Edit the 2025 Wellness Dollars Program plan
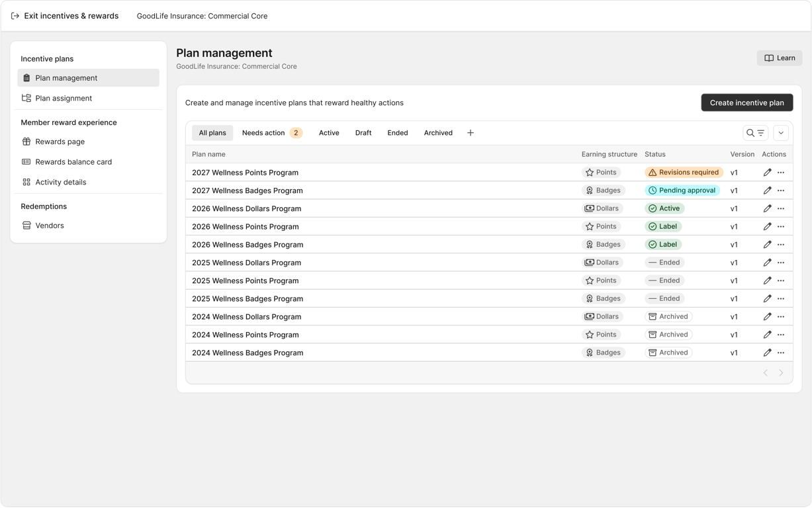This screenshot has width=812, height=508. click(x=767, y=263)
